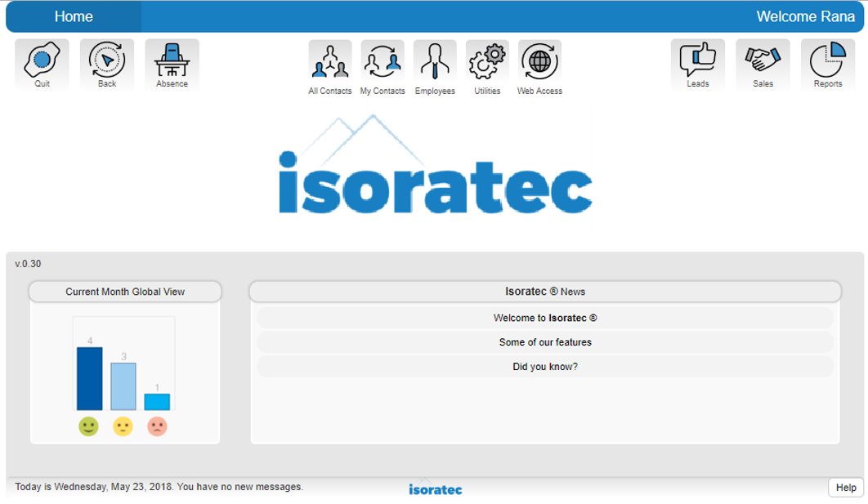Click the Current Month Global View header
Screen dimensions: 868x504
coord(125,292)
